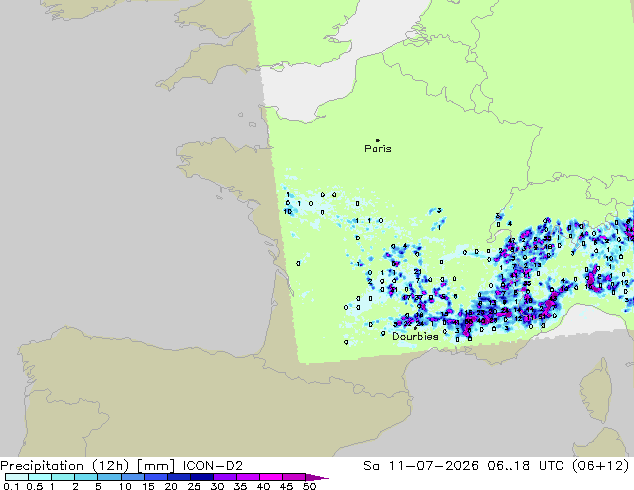This screenshot has height=490, width=634.
Task: Click the legend label '0.1'
Action: [x=11, y=486]
